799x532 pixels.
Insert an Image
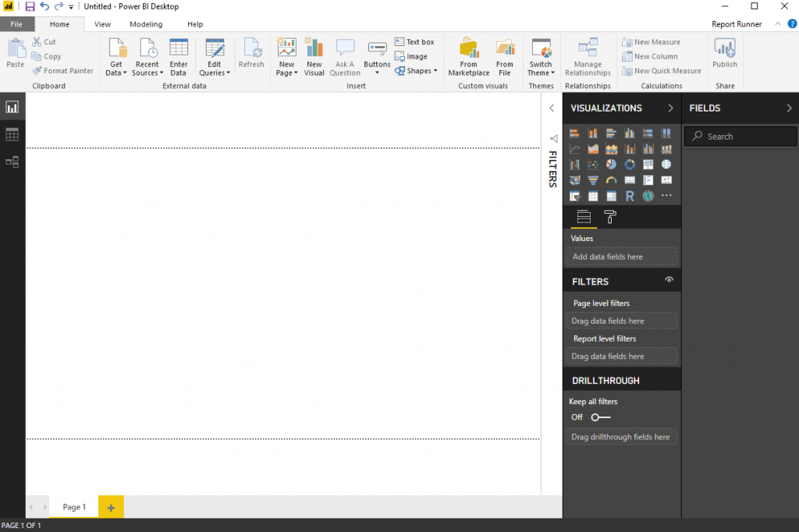pos(410,57)
